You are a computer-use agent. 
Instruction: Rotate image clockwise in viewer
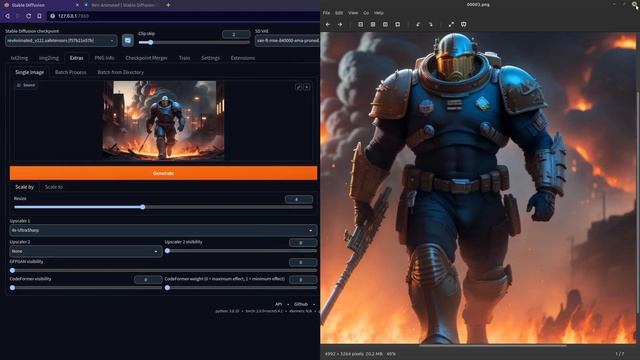[x=430, y=24]
